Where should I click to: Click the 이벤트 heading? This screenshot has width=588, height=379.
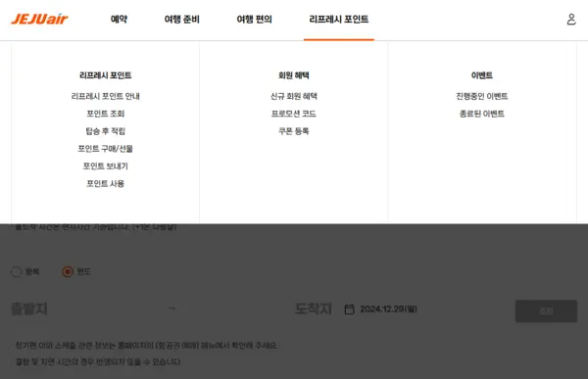point(482,75)
